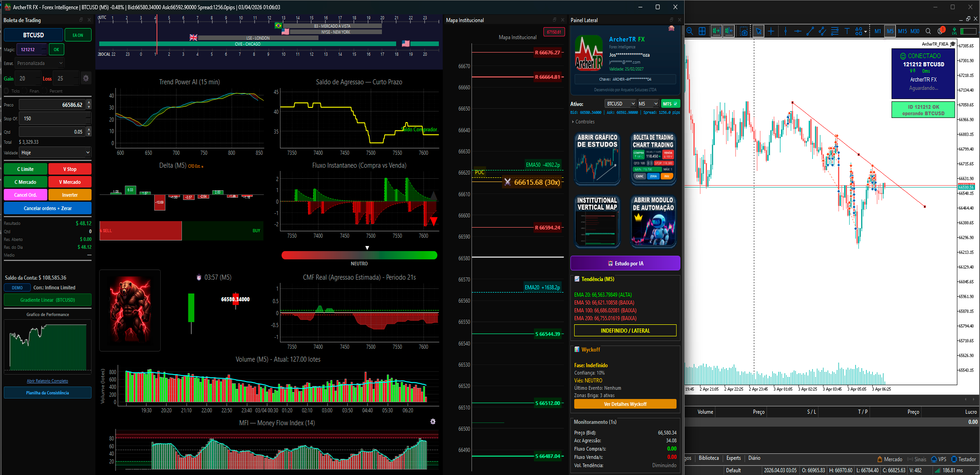Toggle chart auto-scroll icon in MT5 toolbar

click(x=716, y=31)
